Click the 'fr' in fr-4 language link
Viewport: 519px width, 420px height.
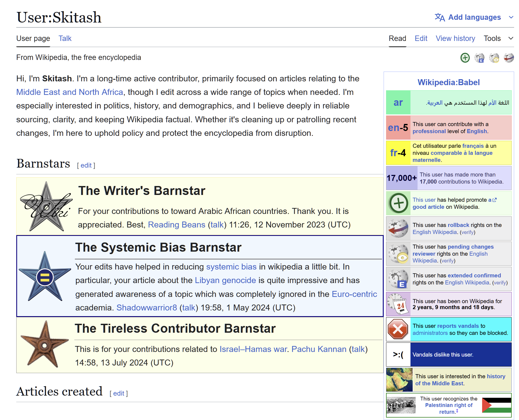394,153
